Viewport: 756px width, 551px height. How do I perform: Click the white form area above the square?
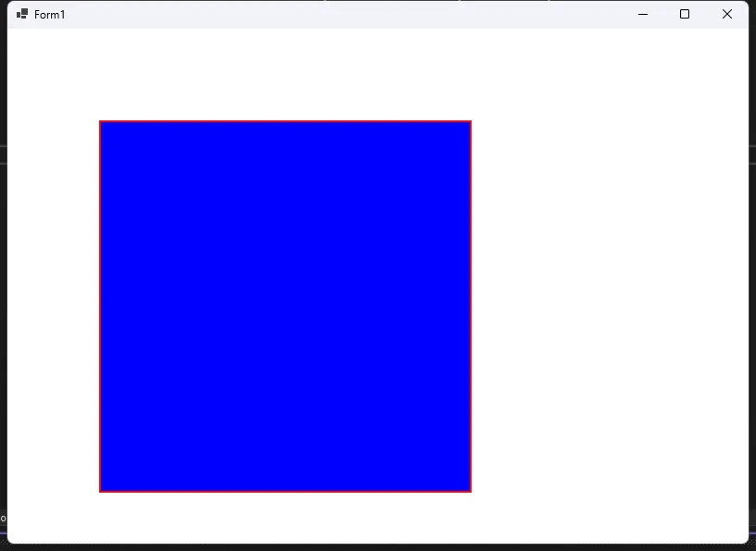[x=285, y=74]
